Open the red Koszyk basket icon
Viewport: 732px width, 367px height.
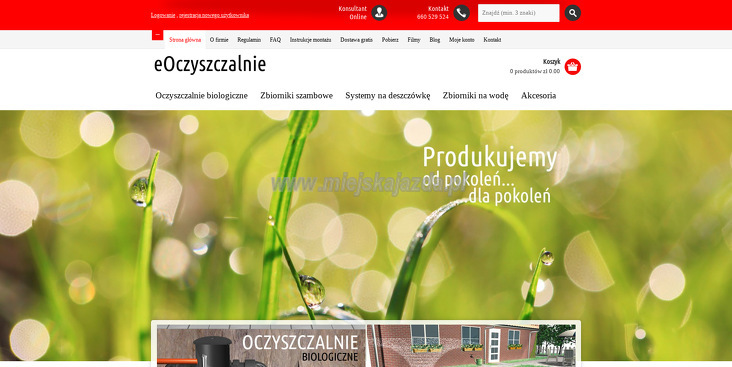tap(573, 67)
